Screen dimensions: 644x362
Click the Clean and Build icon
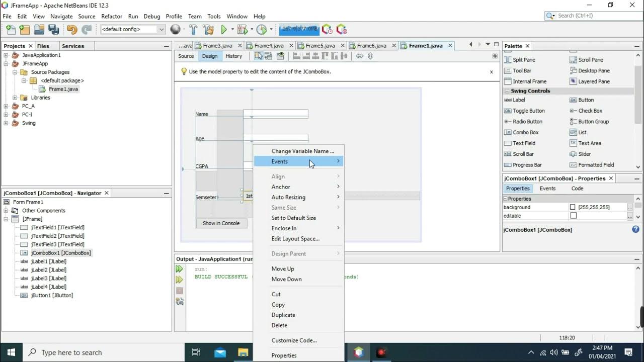pyautogui.click(x=208, y=29)
